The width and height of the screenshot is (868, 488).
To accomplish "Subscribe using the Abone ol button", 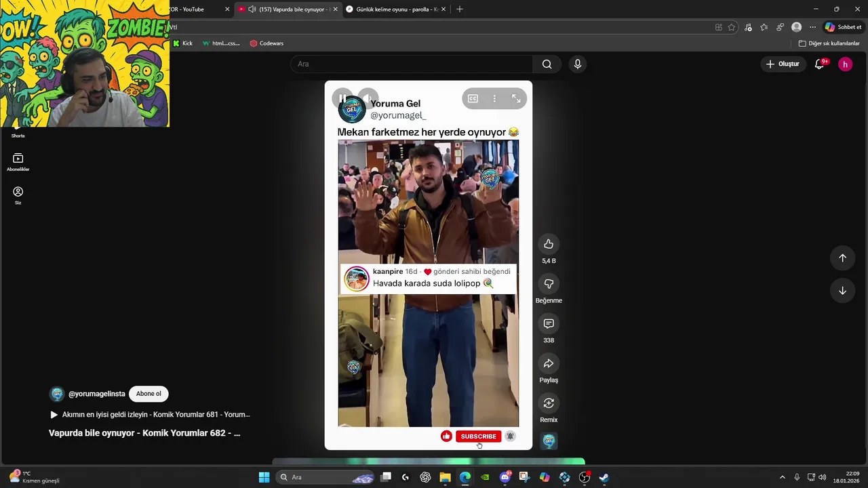I will 149,394.
